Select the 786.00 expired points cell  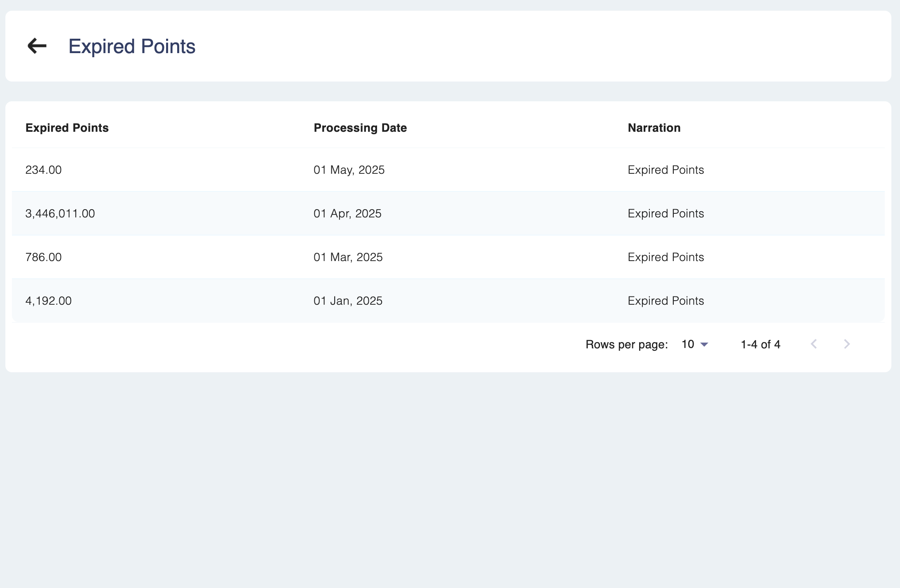[x=43, y=257]
